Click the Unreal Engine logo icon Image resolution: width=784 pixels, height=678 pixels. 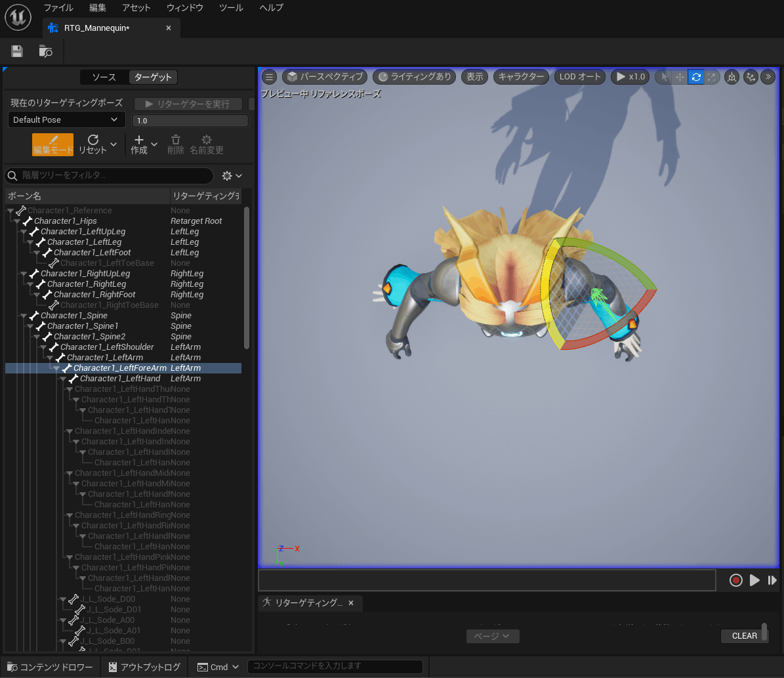[18, 17]
